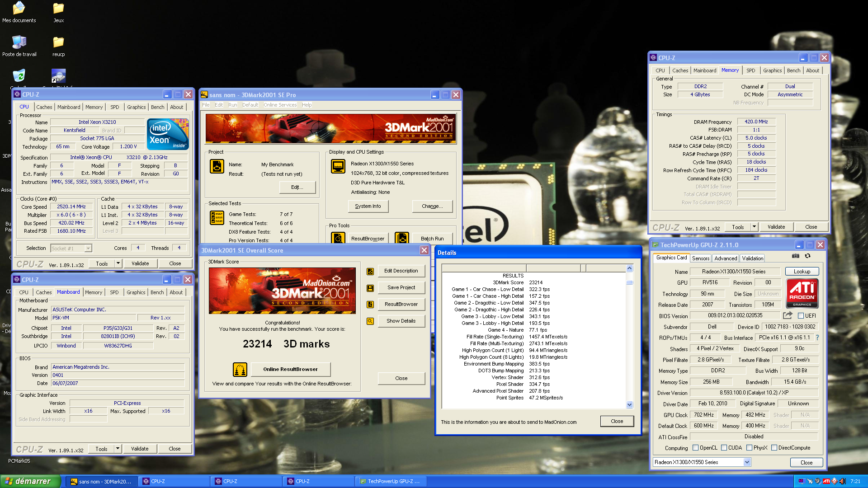868x488 pixels.
Task: Select the Jeux folder on desktop
Action: click(x=58, y=12)
